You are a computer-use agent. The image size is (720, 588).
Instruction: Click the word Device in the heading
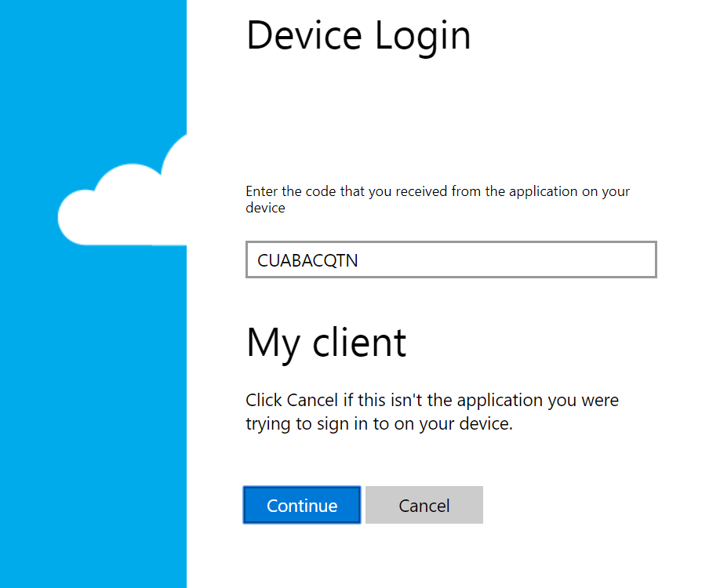click(304, 35)
